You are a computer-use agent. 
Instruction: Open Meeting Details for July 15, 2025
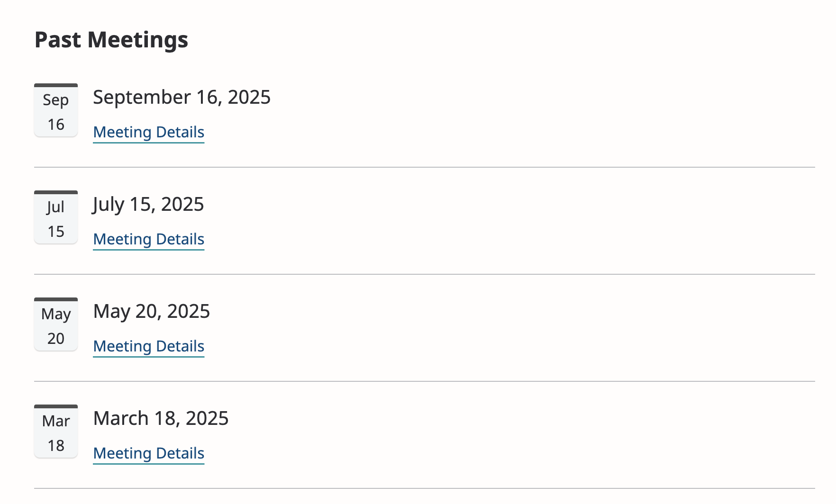pyautogui.click(x=149, y=239)
